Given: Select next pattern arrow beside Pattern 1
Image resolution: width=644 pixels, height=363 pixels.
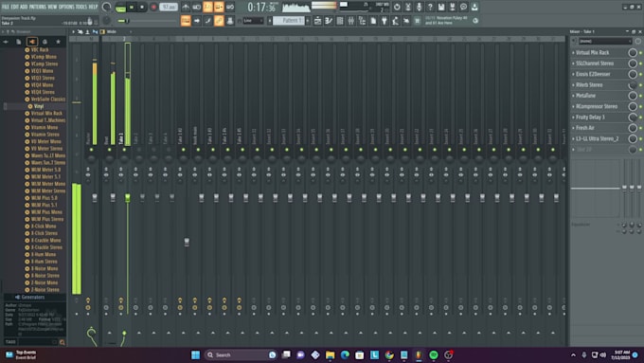Looking at the screenshot, I should pyautogui.click(x=308, y=21).
